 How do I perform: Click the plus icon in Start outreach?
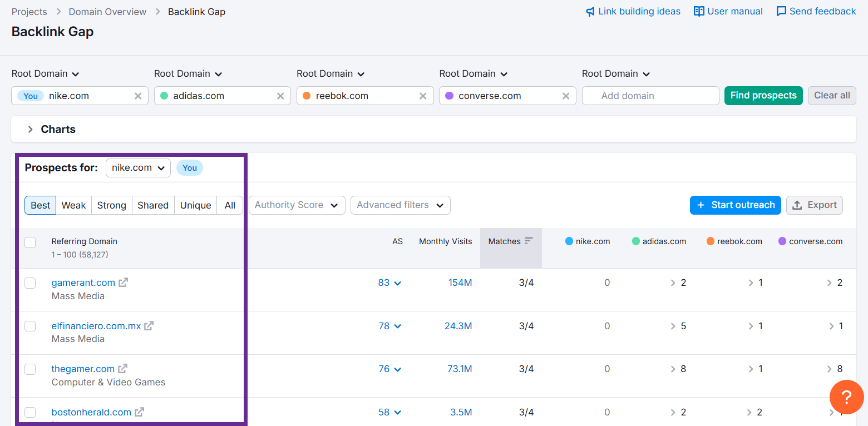(701, 205)
